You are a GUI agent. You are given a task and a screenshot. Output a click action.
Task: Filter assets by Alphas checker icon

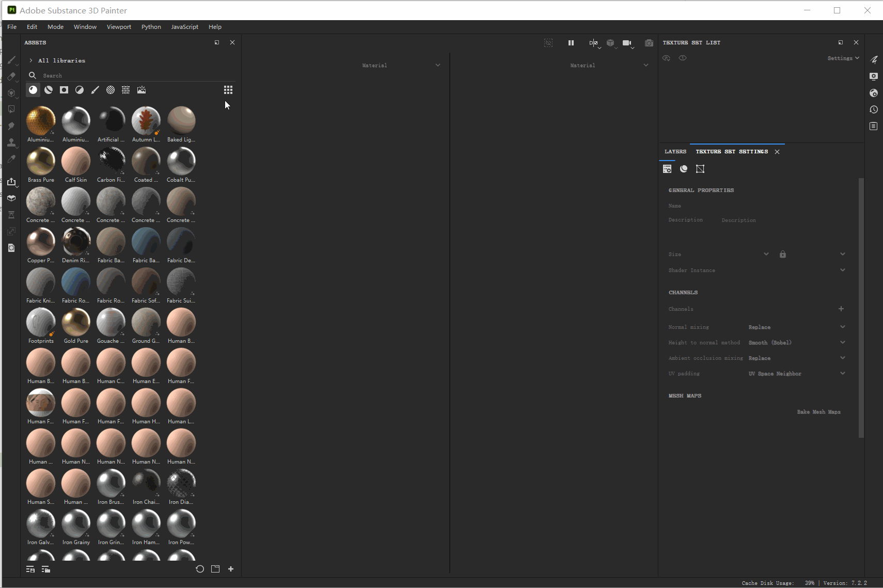(111, 90)
